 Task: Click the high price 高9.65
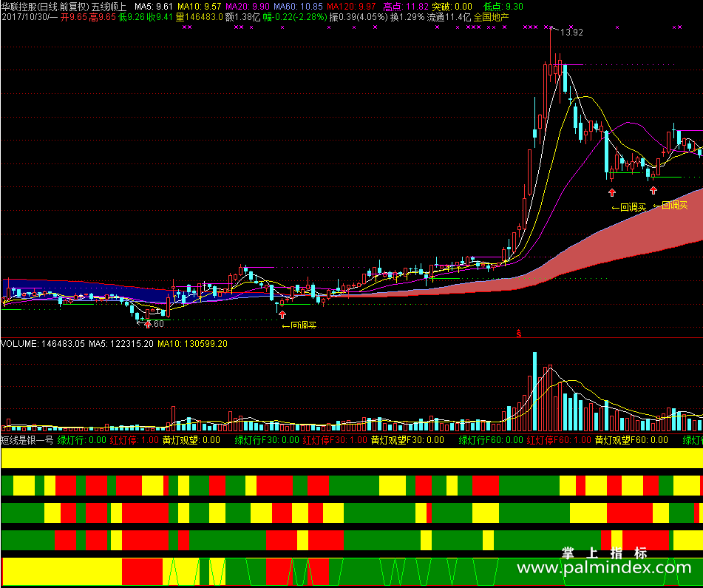point(102,17)
